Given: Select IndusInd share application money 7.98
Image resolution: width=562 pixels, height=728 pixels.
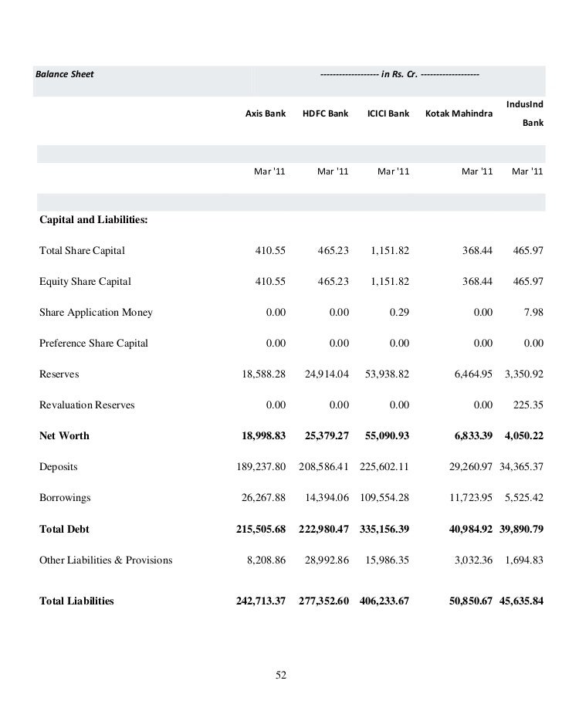Looking at the screenshot, I should point(533,313).
